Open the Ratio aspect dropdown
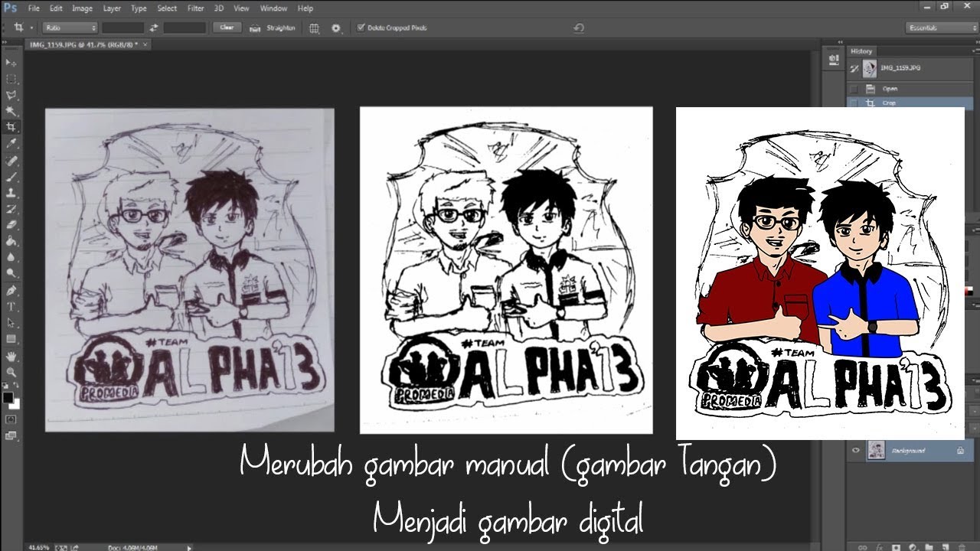The height and width of the screenshot is (551, 980). point(70,28)
